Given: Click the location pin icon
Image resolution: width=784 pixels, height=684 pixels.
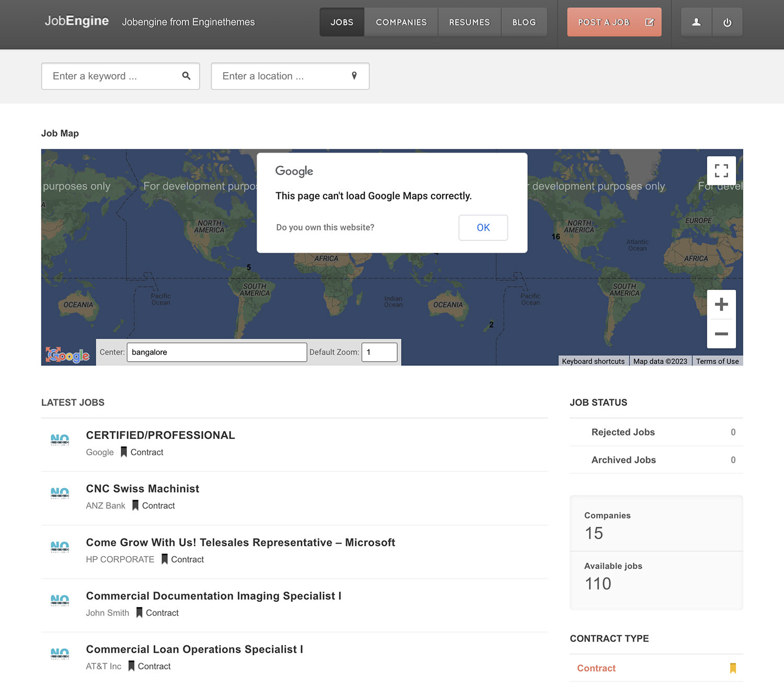Looking at the screenshot, I should click(354, 76).
